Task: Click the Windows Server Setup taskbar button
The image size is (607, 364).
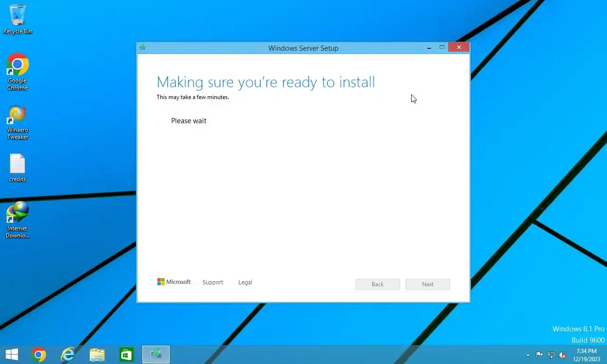Action: tap(156, 355)
